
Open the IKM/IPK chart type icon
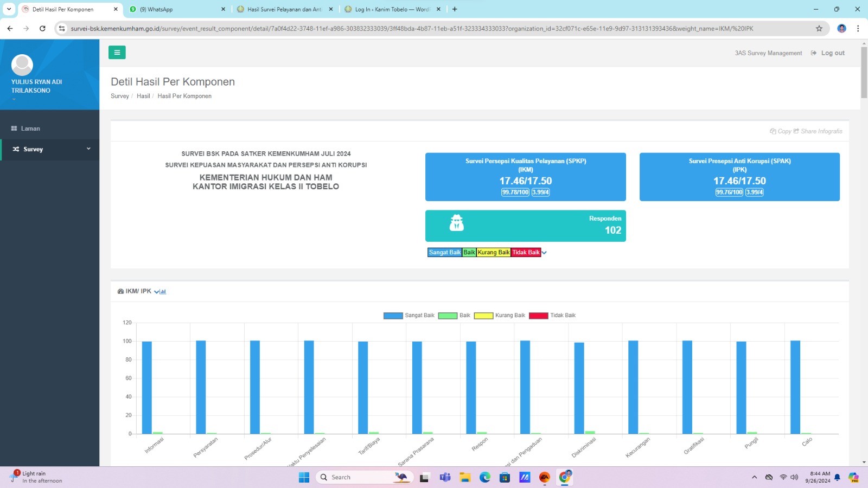(x=163, y=292)
